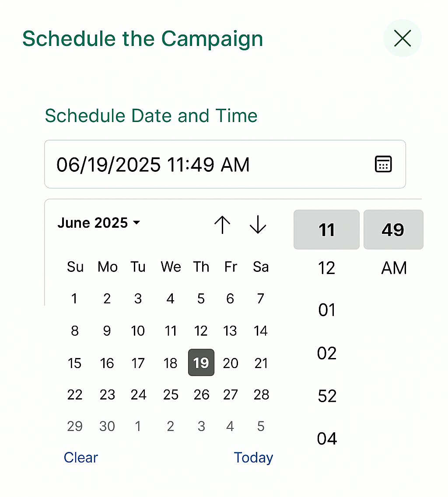448x497 pixels.
Task: Select hour 04 in hour list
Action: tap(327, 439)
